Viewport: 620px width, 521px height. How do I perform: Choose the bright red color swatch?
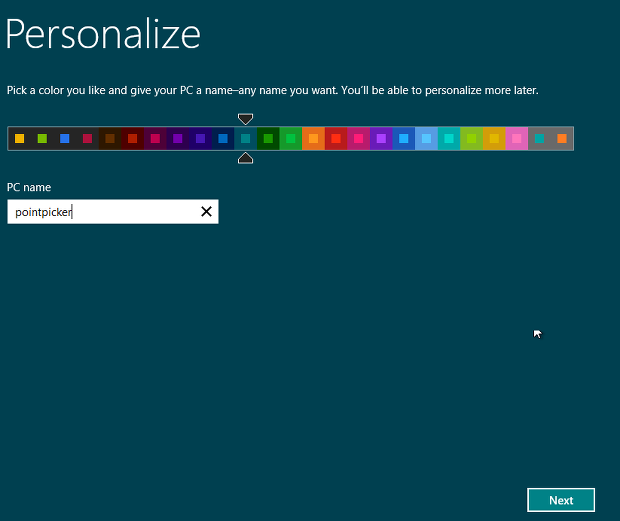pos(336,138)
